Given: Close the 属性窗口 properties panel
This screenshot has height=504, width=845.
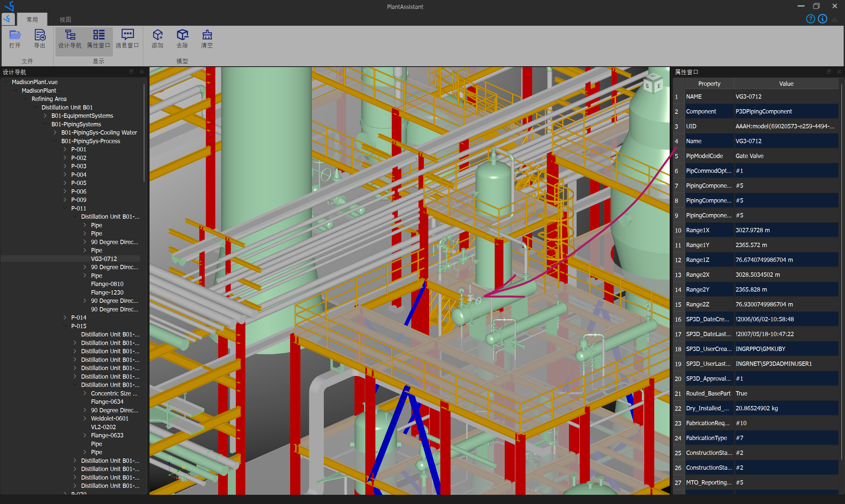Looking at the screenshot, I should click(839, 72).
